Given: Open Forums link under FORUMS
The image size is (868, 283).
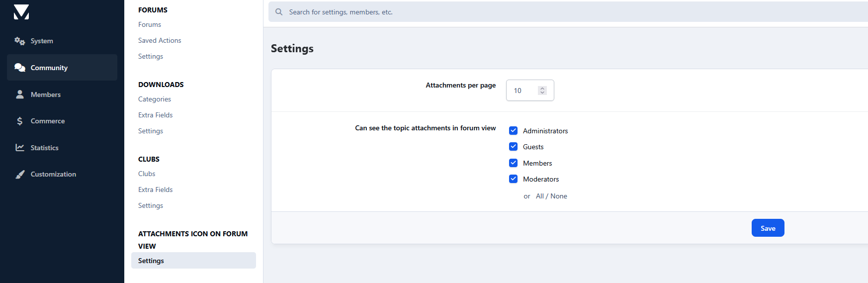Looking at the screenshot, I should coord(150,24).
